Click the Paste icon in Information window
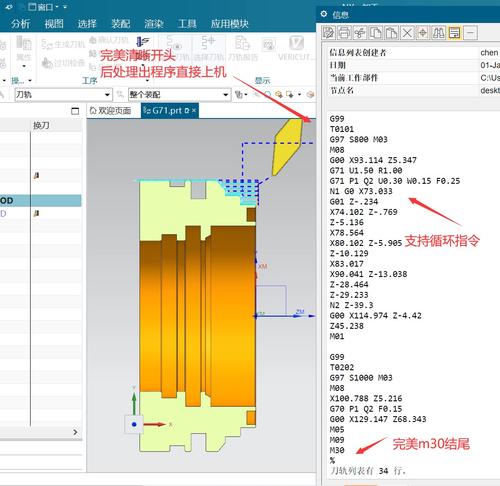 click(x=391, y=33)
